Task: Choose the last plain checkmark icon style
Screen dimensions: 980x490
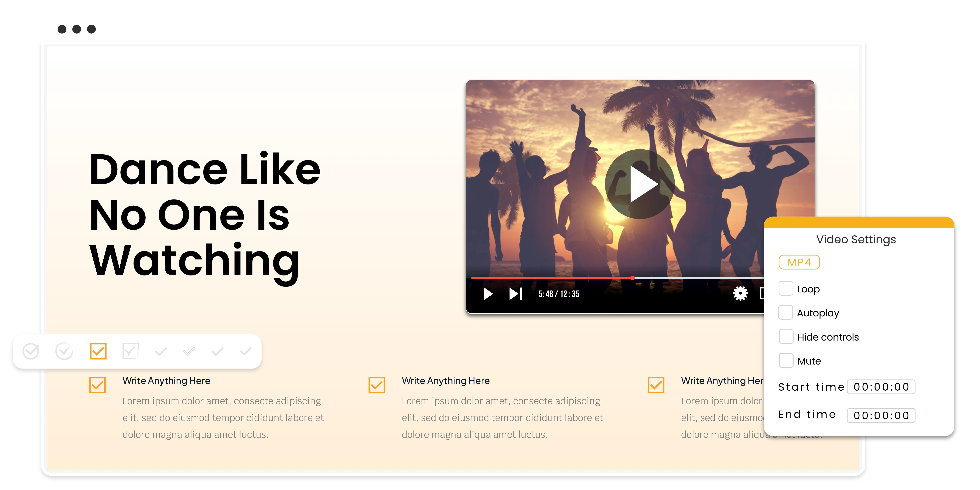Action: point(246,352)
